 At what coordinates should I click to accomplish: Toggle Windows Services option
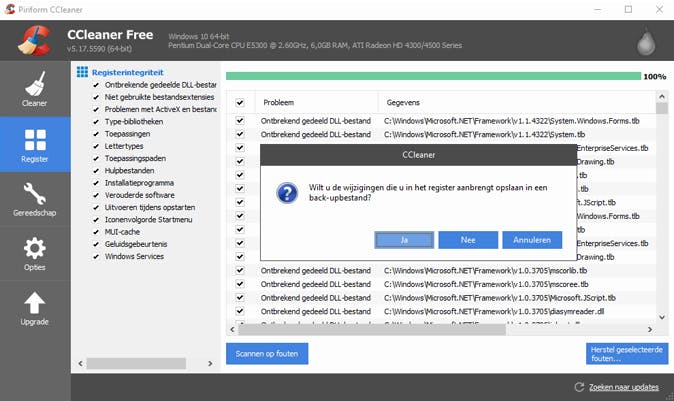pyautogui.click(x=96, y=256)
